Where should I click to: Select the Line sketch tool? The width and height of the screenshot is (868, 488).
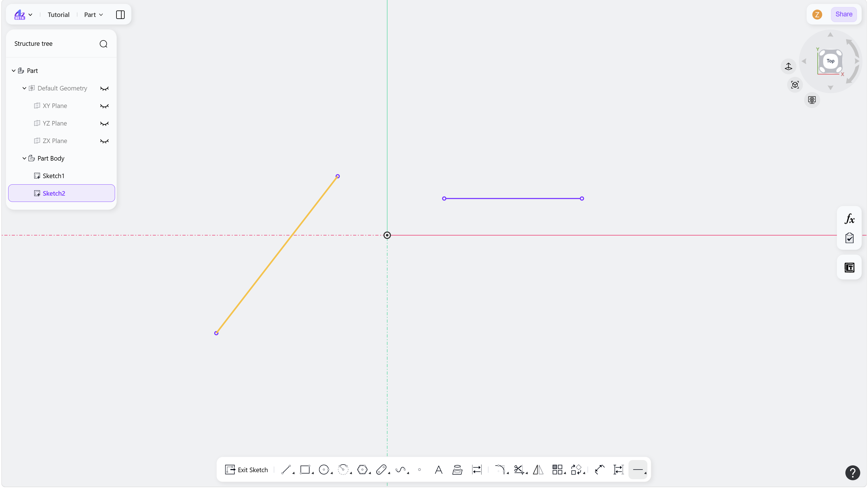286,469
